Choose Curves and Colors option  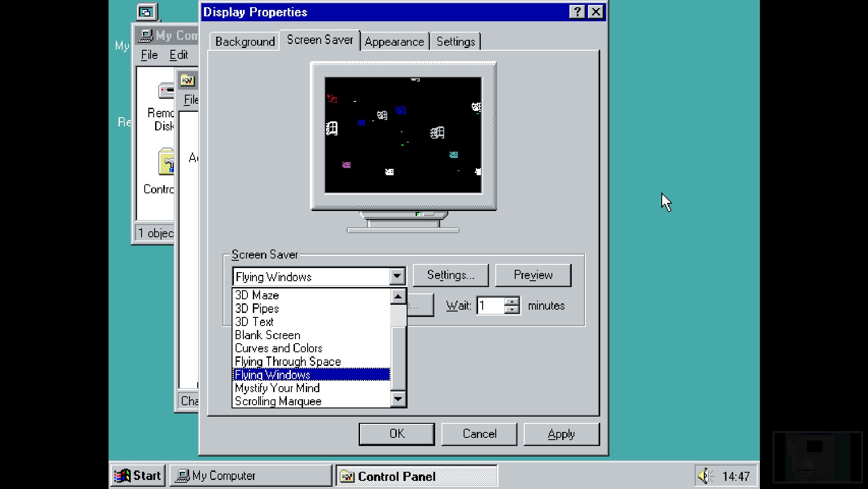pos(311,348)
